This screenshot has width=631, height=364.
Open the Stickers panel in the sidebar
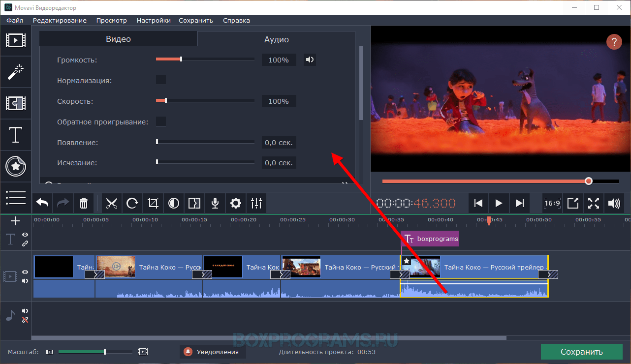[x=16, y=166]
